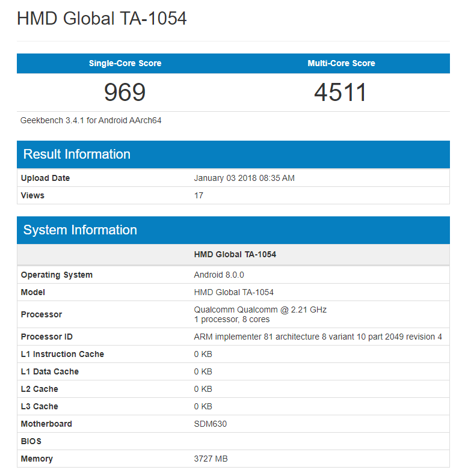
Task: Select the 3727 MB memory value
Action: click(211, 459)
